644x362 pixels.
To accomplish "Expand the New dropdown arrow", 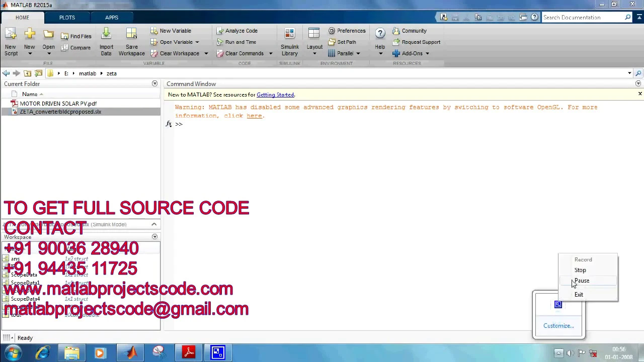I will coord(29,54).
